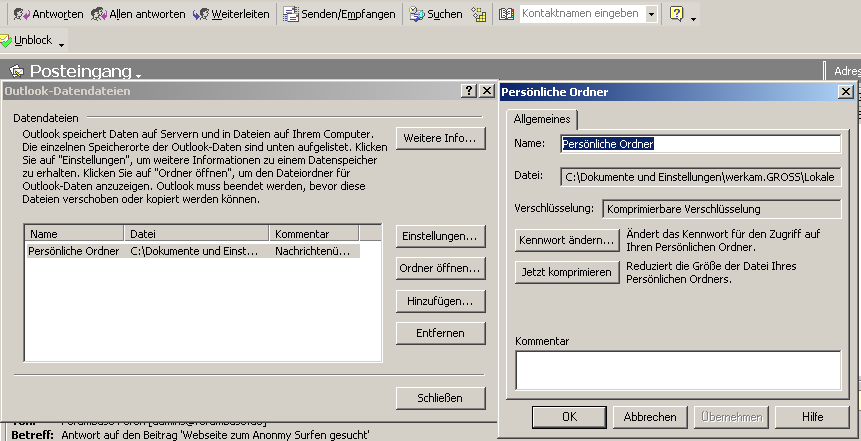Click the C:\Dokumente und Einst… cell
Viewport: 861px width, 441px height.
tap(194, 251)
